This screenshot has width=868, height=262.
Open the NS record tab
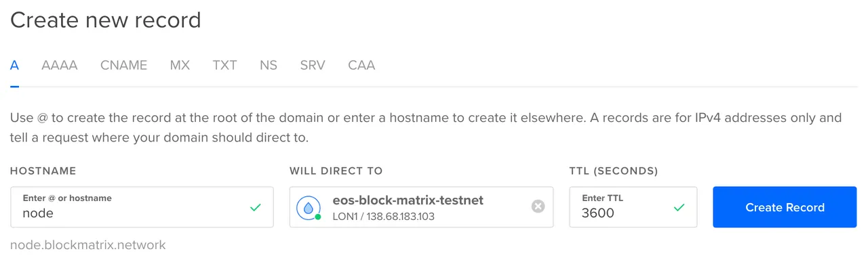pos(269,66)
